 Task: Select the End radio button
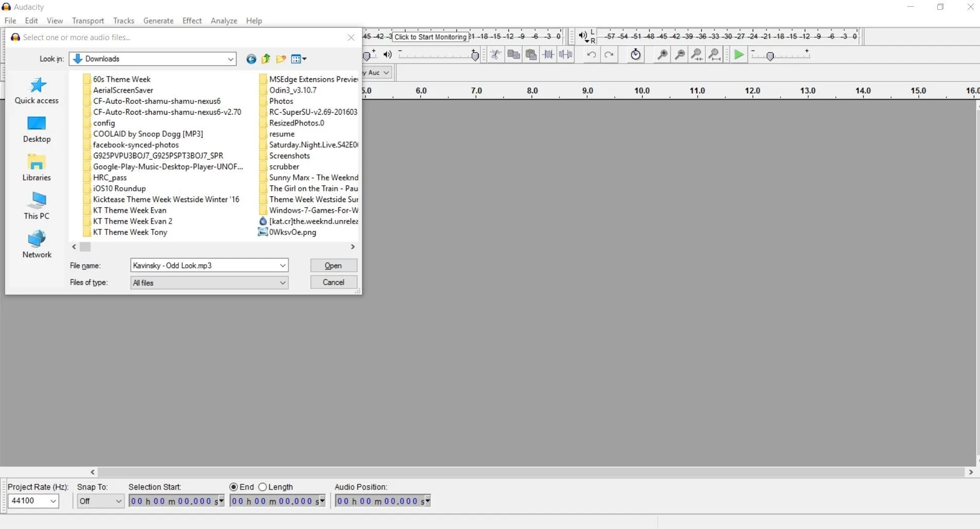point(233,487)
